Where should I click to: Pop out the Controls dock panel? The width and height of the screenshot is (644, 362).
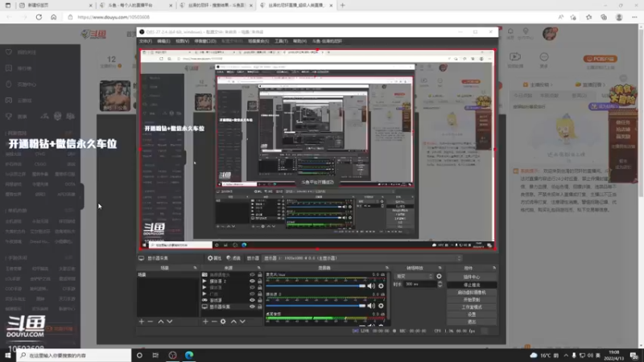(494, 268)
